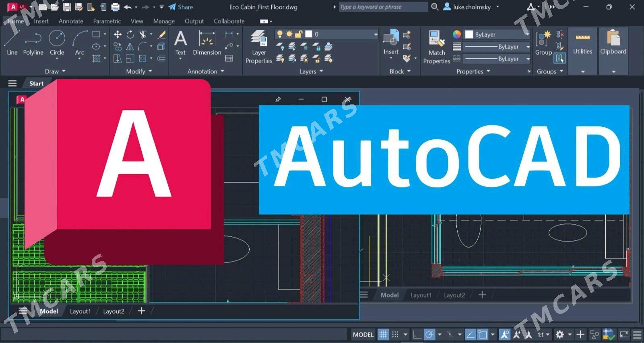The height and width of the screenshot is (343, 644).
Task: Click the Undo arrow
Action: [128, 7]
